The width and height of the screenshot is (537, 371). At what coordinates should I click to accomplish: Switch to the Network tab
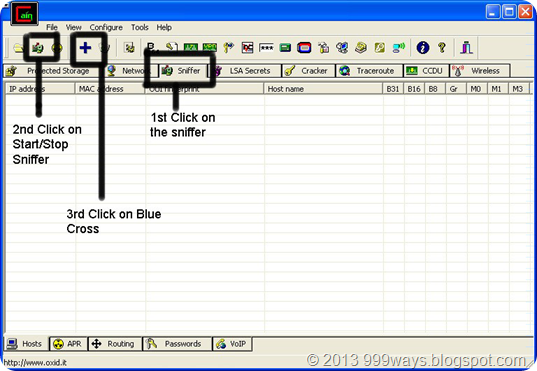coord(132,71)
